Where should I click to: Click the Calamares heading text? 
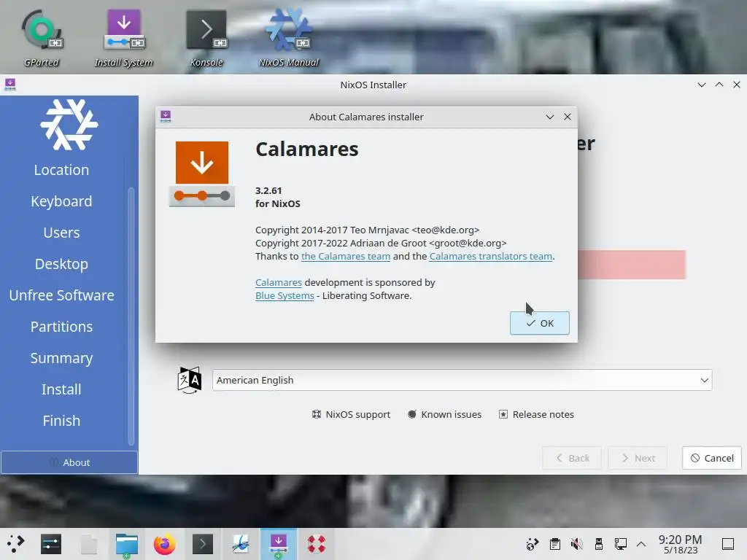pos(307,149)
